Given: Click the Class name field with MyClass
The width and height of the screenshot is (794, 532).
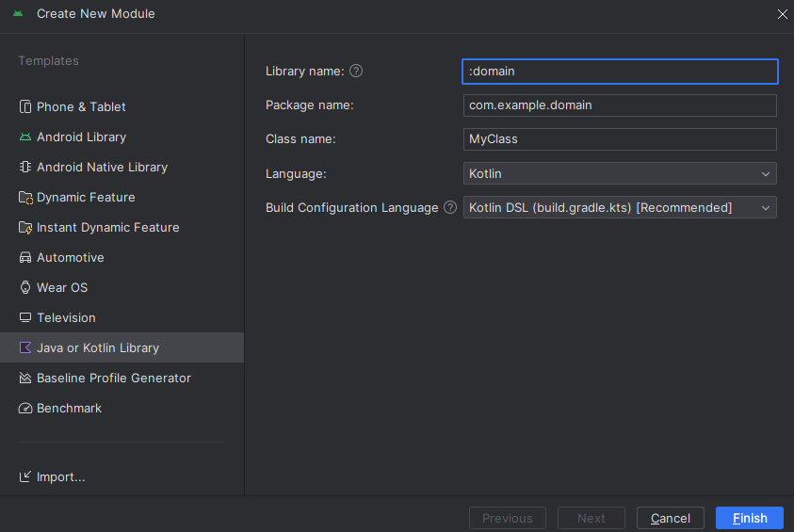Looking at the screenshot, I should 620,139.
